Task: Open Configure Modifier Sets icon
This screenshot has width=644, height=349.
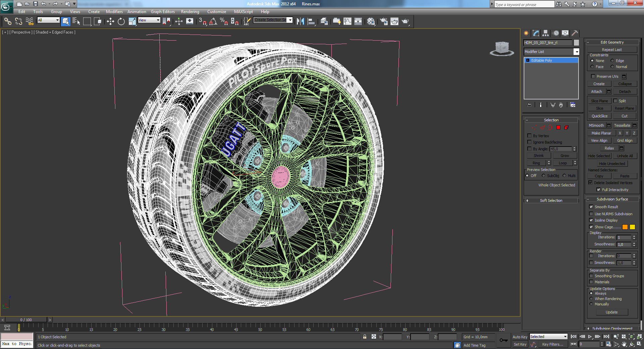Action: (x=573, y=105)
